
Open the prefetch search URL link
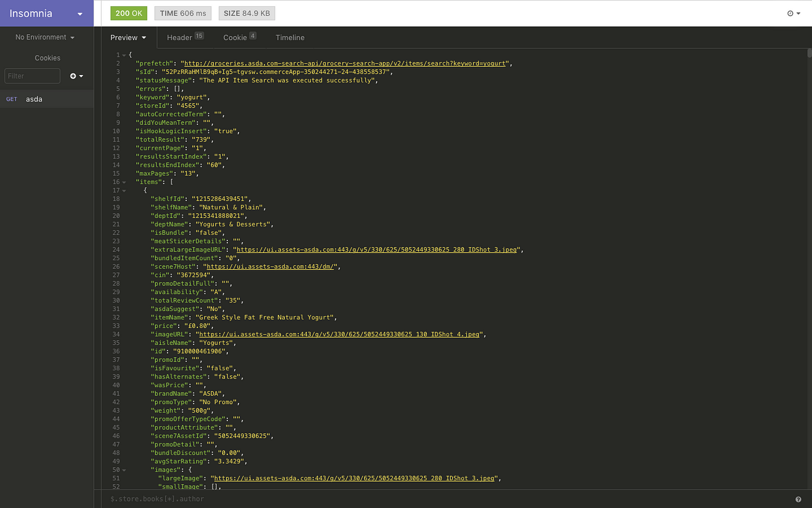click(x=345, y=63)
